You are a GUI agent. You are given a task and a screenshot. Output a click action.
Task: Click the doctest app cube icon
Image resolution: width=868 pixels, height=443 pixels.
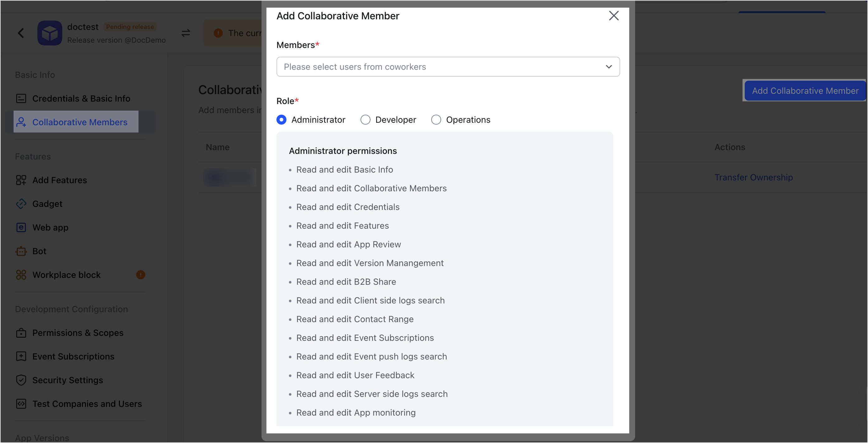click(x=50, y=33)
